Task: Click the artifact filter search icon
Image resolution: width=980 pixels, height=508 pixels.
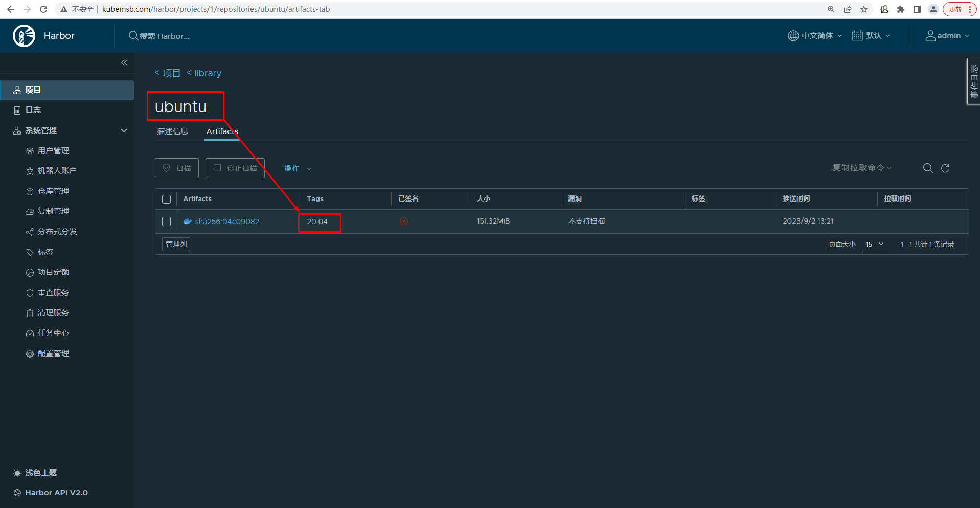Action: pyautogui.click(x=928, y=168)
